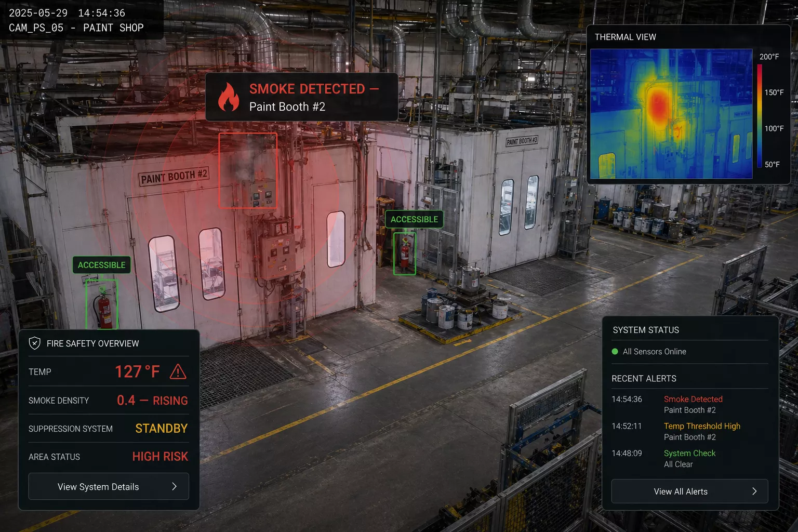Select the Smoke Detected alert entry
The height and width of the screenshot is (532, 798).
pos(689,404)
